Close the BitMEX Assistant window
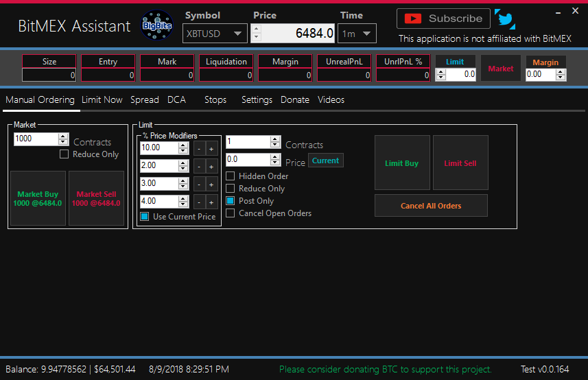The height and width of the screenshot is (380, 588). coord(575,11)
